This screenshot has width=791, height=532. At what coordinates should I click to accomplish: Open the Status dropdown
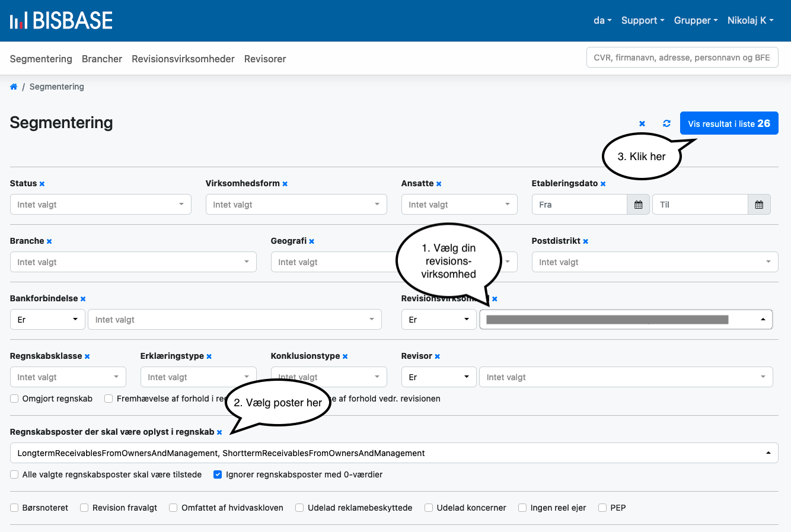tap(101, 205)
